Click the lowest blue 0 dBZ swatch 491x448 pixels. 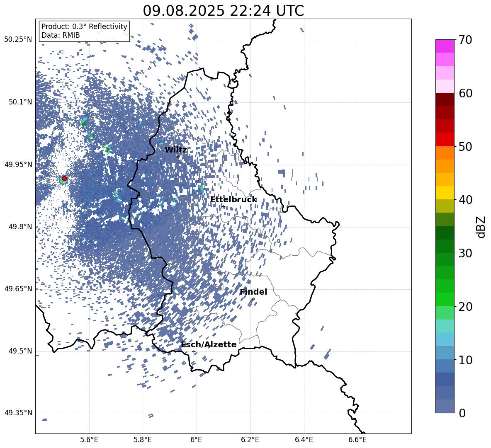445,406
